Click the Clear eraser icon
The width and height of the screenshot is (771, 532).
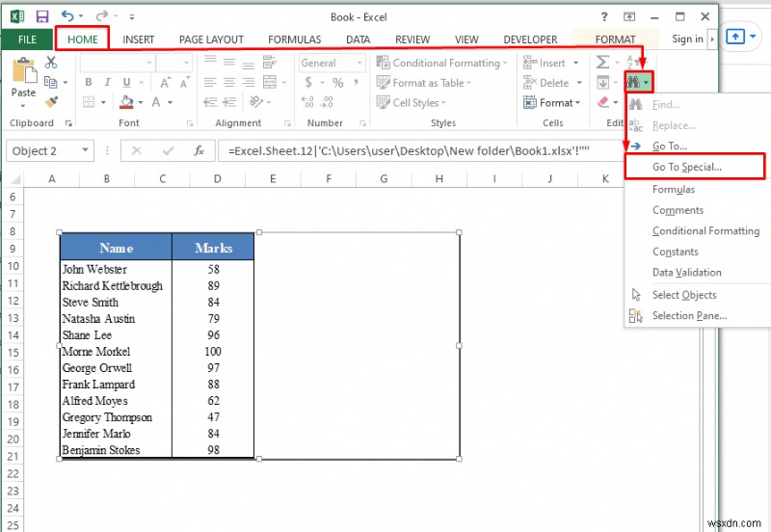pyautogui.click(x=603, y=102)
